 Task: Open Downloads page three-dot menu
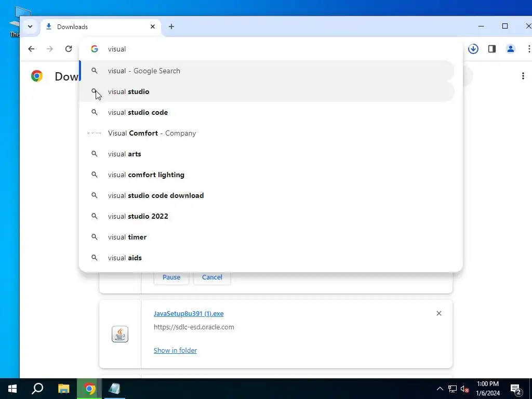tap(523, 76)
